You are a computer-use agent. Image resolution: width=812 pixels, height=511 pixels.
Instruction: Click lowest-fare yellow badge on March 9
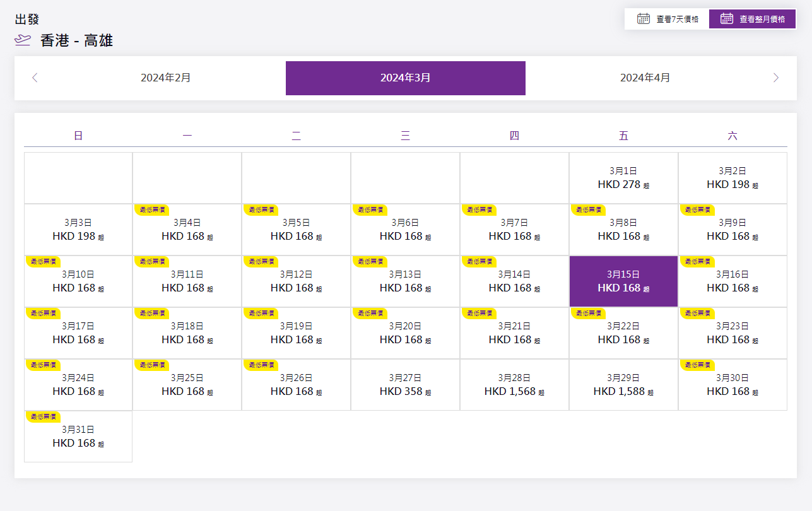pos(697,209)
